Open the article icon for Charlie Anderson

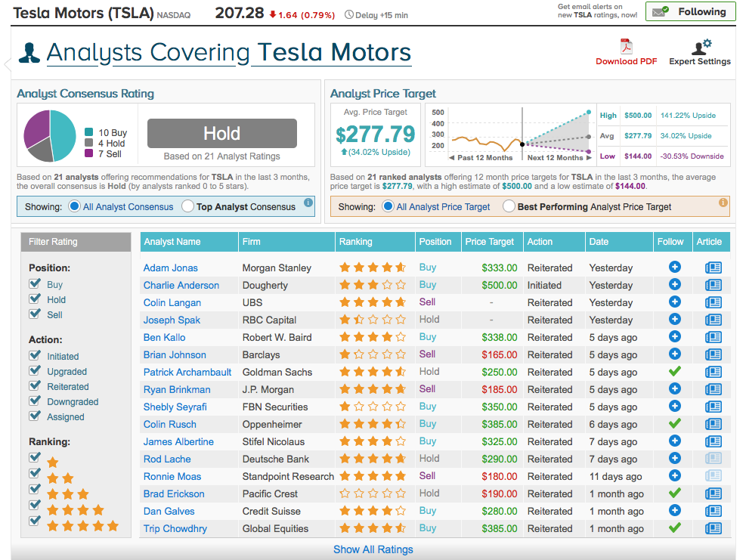(713, 285)
